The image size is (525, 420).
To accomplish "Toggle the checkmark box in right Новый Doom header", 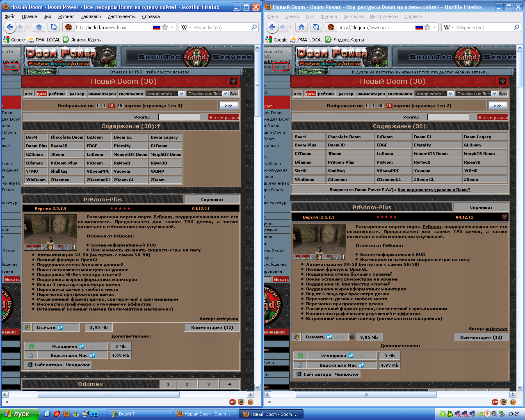I will (502, 81).
